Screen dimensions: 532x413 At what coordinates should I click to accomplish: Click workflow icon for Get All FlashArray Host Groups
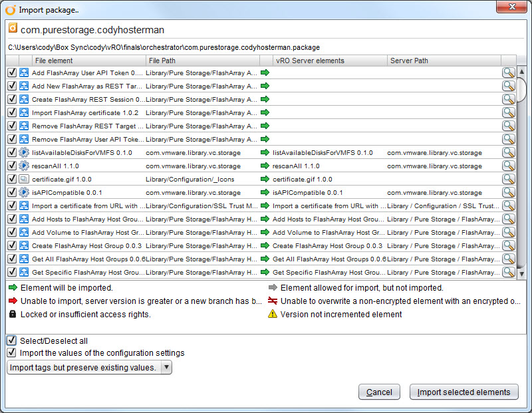pyautogui.click(x=24, y=259)
